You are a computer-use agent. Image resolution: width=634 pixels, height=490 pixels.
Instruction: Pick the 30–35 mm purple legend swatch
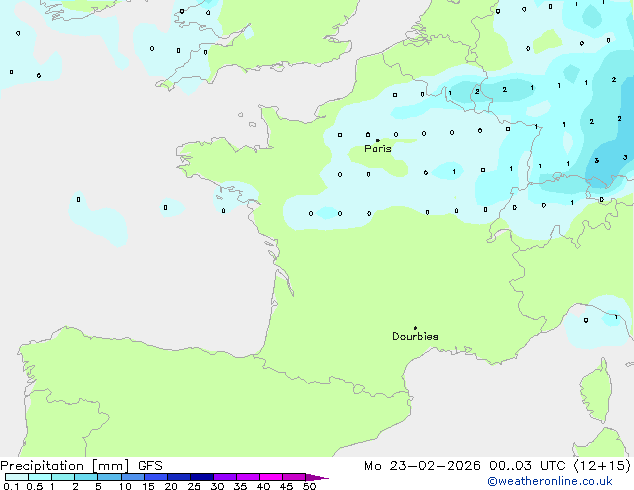[224, 477]
